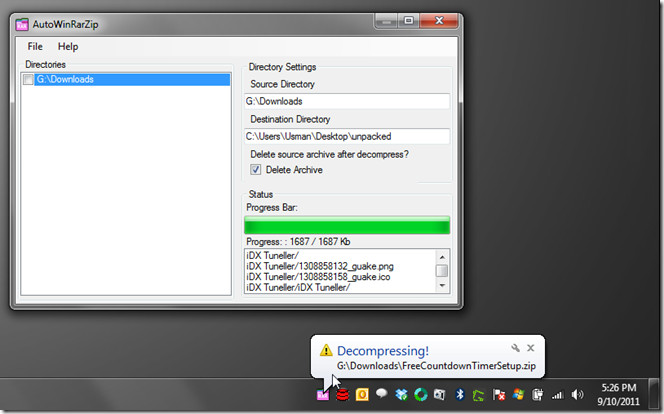This screenshot has height=414, width=664.
Task: Minimize the AutoWinRarZip window
Action: coord(386,21)
